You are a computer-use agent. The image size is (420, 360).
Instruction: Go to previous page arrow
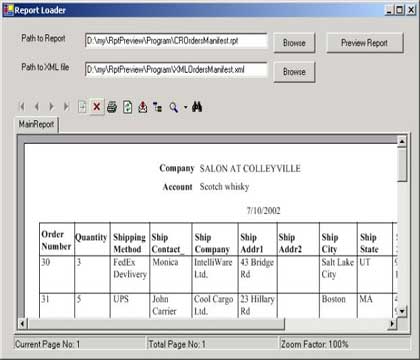[37, 107]
